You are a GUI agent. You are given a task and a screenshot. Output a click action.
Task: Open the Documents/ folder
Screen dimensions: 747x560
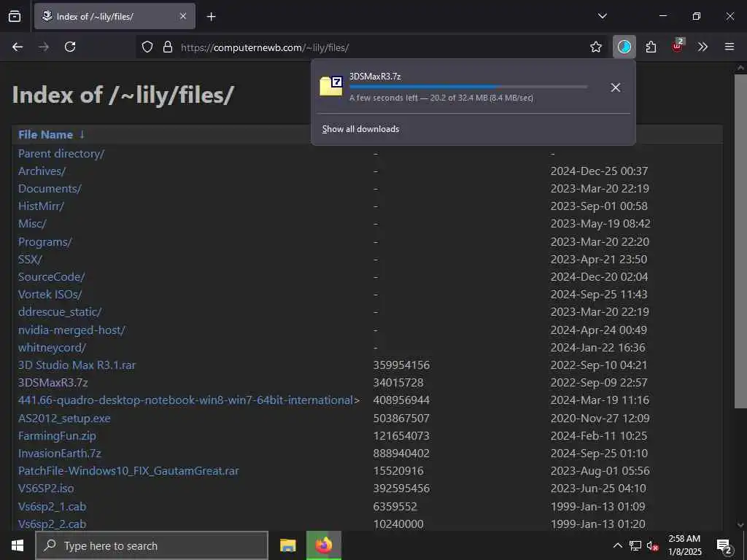click(50, 189)
